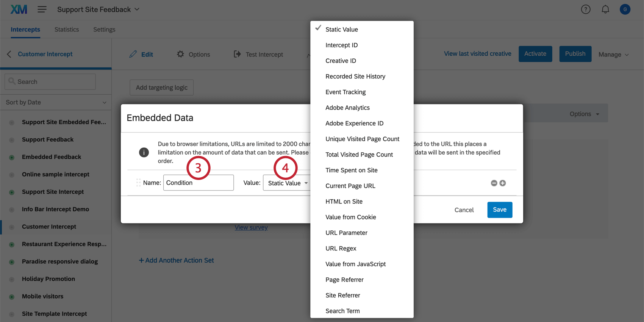Toggle status dot for Embedded Feedback intercept
This screenshot has height=322, width=644.
coord(12,157)
